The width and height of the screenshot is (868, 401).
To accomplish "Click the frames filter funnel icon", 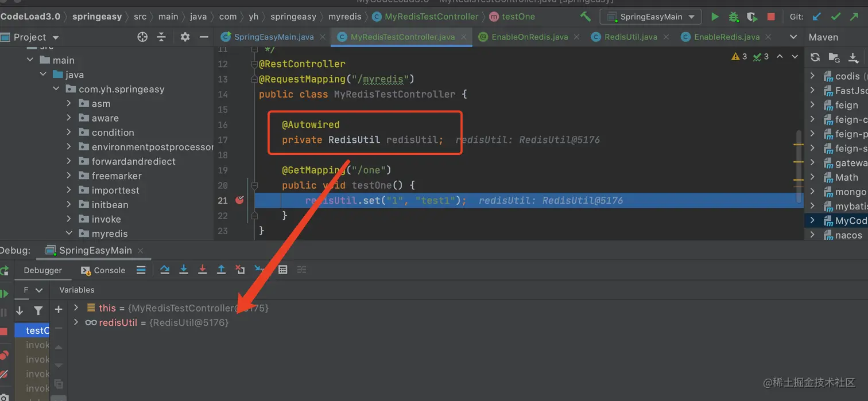I will (x=38, y=310).
